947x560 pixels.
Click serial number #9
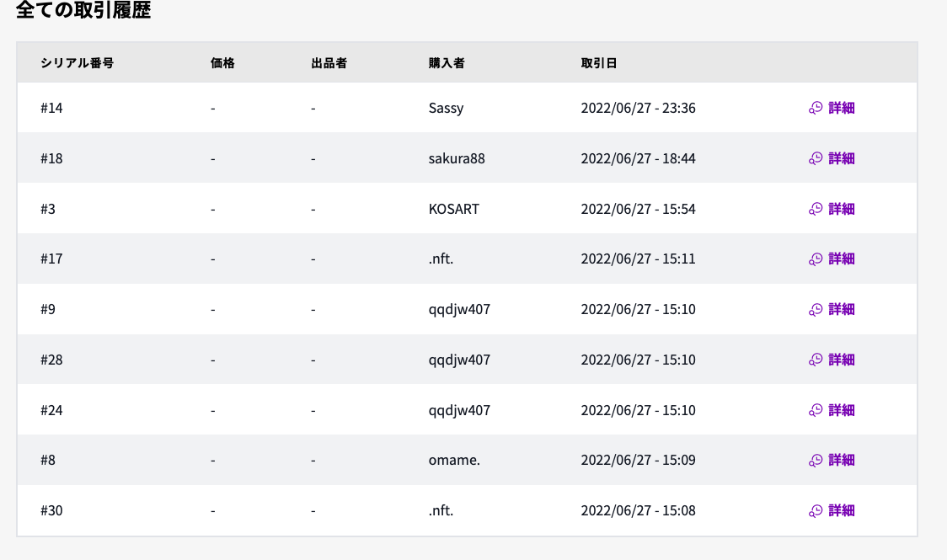pyautogui.click(x=48, y=310)
